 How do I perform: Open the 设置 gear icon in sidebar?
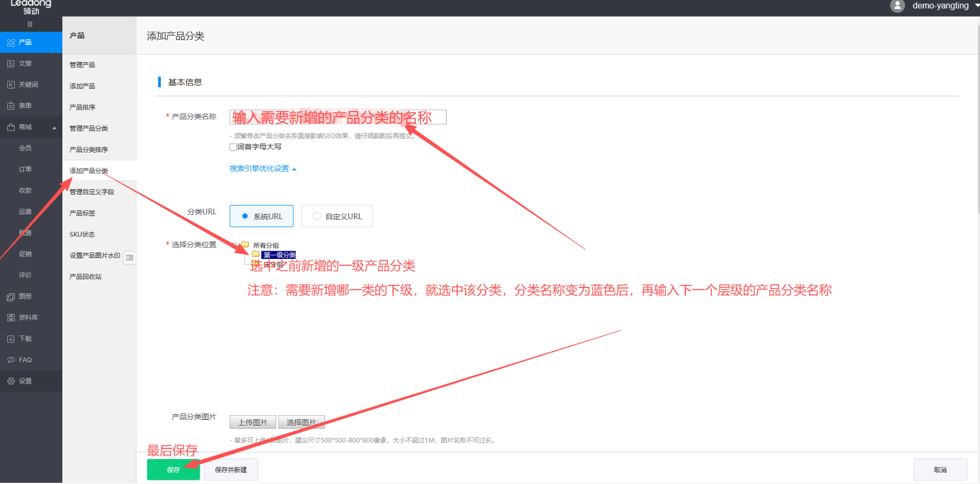(11, 381)
